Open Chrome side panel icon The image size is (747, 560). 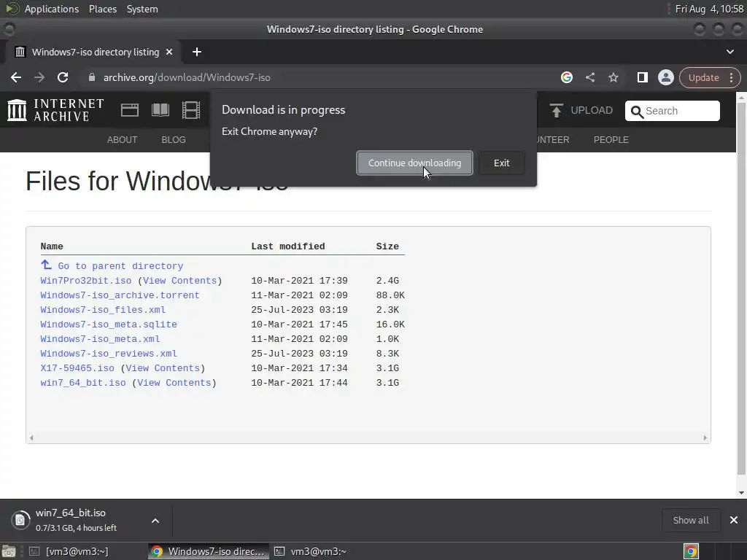pos(642,77)
